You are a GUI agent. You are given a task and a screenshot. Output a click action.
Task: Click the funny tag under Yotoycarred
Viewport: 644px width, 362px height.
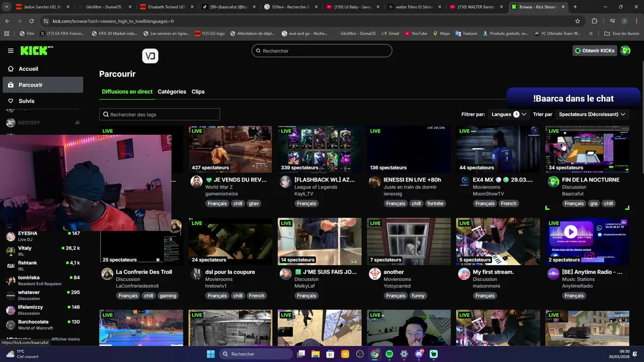pyautogui.click(x=418, y=296)
